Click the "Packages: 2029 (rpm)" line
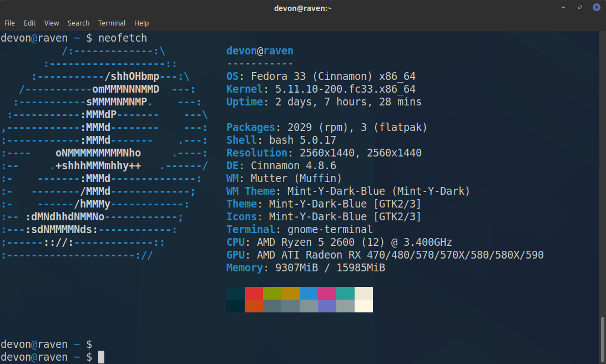The height and width of the screenshot is (364, 606). pos(326,127)
